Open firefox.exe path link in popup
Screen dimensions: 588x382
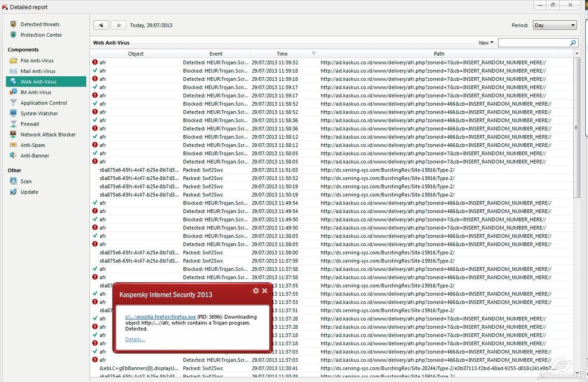point(161,317)
